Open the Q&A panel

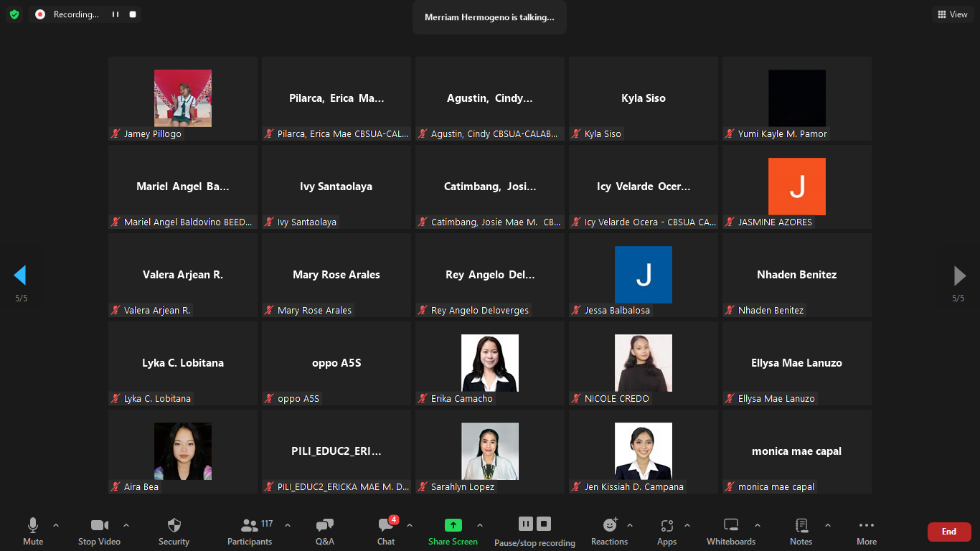[324, 531]
